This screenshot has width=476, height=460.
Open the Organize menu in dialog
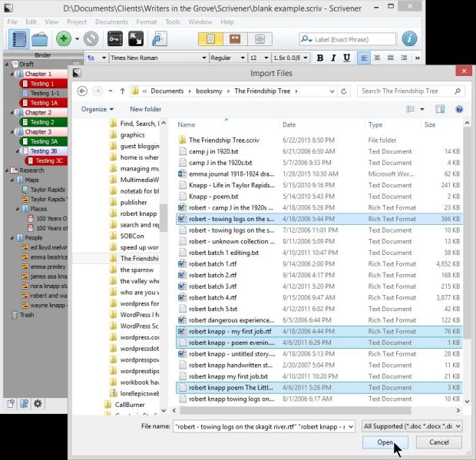tap(98, 109)
